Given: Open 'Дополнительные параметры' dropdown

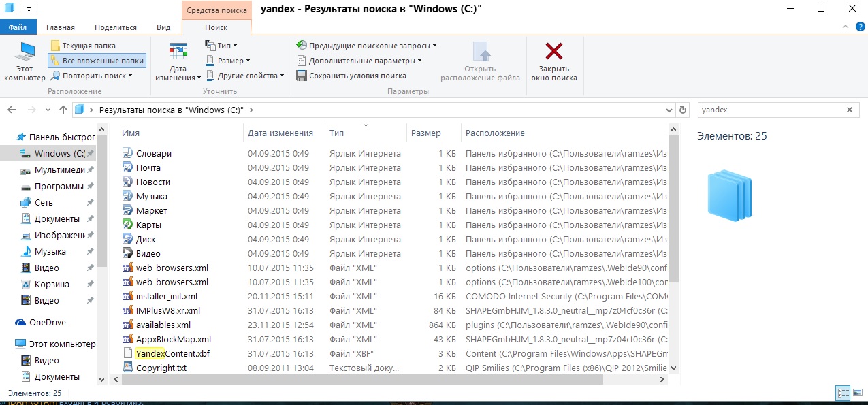Looking at the screenshot, I should (359, 61).
